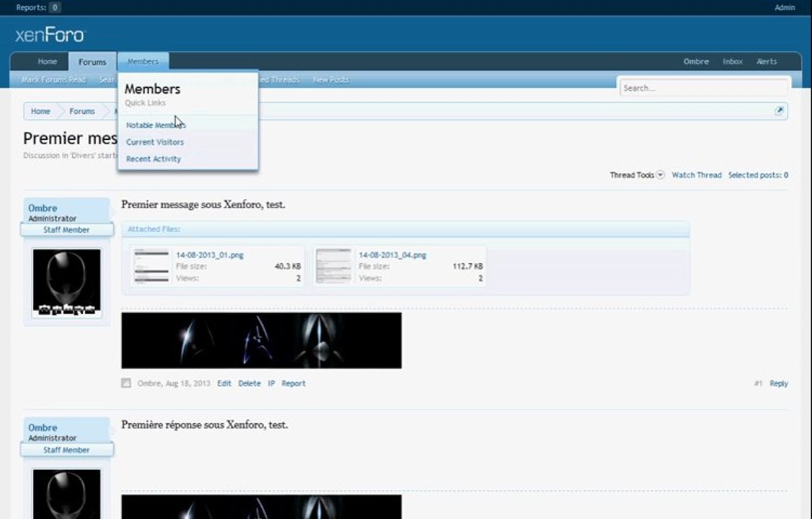Go to Home in breadcrumb
The image size is (812, 519).
click(x=40, y=111)
